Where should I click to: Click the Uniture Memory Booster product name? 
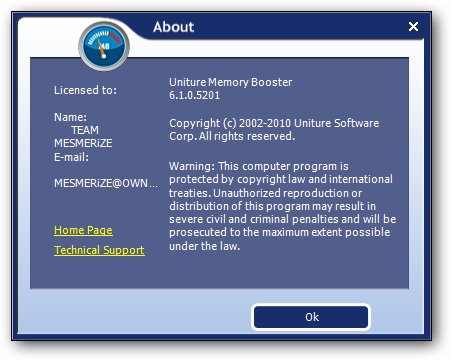(230, 82)
